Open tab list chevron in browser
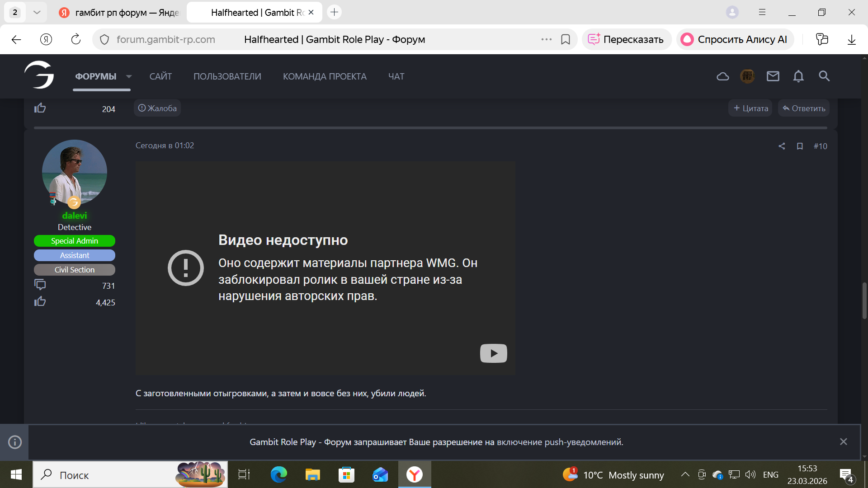The height and width of the screenshot is (488, 868). [x=37, y=12]
